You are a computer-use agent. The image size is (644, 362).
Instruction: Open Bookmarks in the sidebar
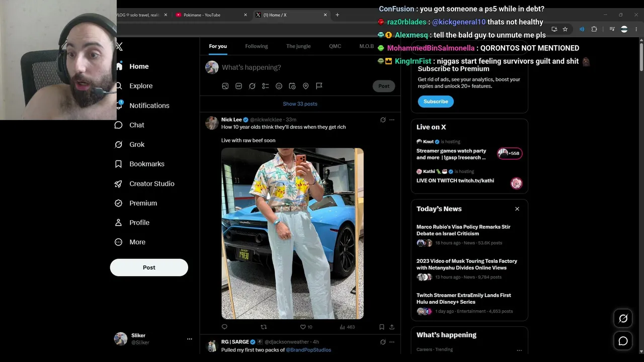click(x=140, y=164)
